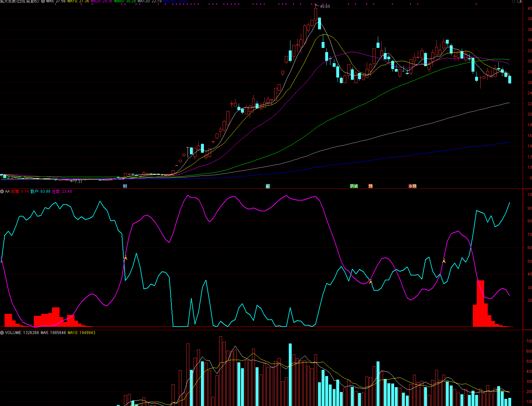Click the orange signal icon below the 预 marker
Image resolution: width=532 pixels, height=406 pixels.
point(371,282)
